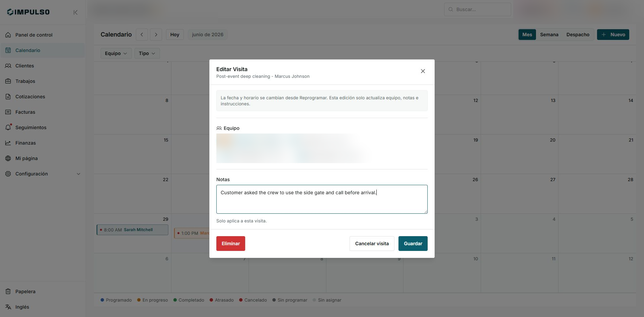Open the junio de 2026 date picker
Viewport: 644px width, 317px height.
click(208, 35)
